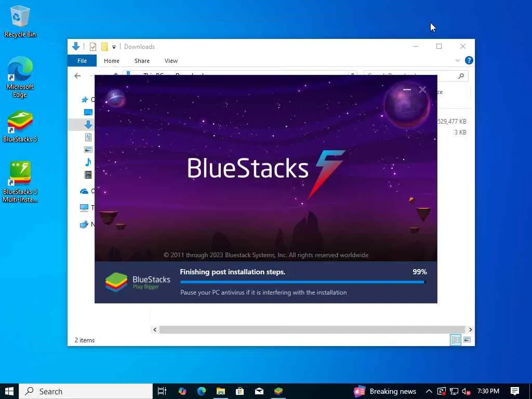The width and height of the screenshot is (532, 399).
Task: Select Videos film icon in navigation pane
Action: coord(88,175)
